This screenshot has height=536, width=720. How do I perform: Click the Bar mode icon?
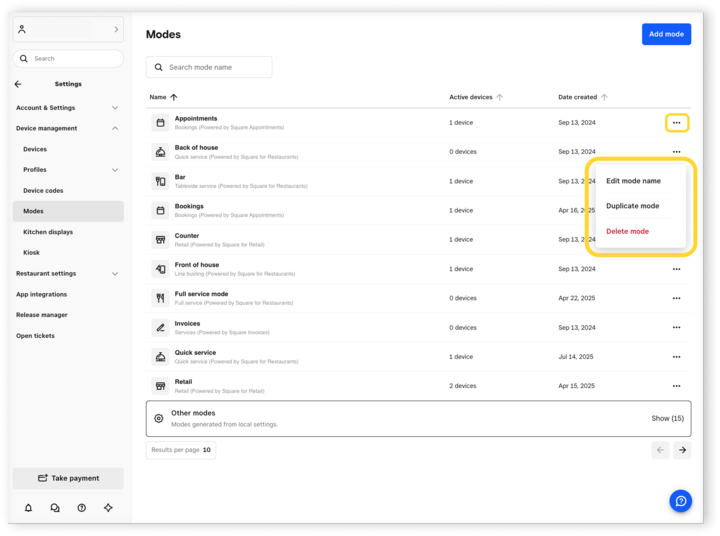(160, 181)
